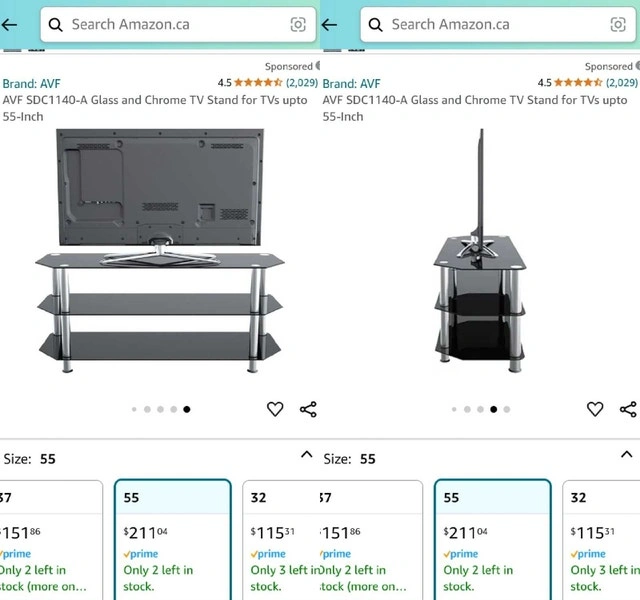
Task: Open Brand: AVF link on left screen
Action: (32, 84)
